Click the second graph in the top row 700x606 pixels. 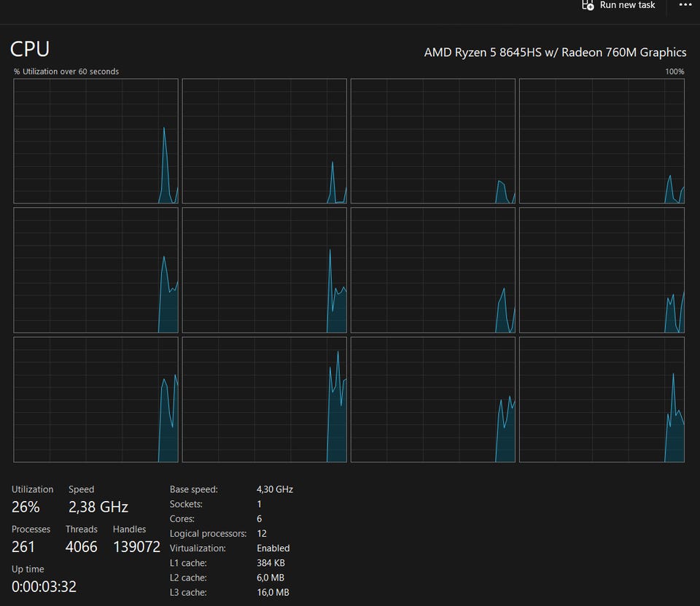click(x=264, y=141)
